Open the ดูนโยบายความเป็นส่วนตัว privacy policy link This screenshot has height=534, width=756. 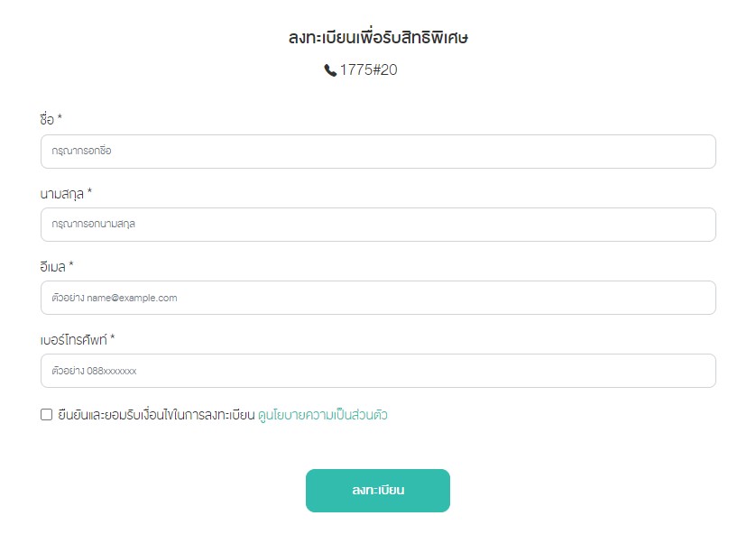323,415
